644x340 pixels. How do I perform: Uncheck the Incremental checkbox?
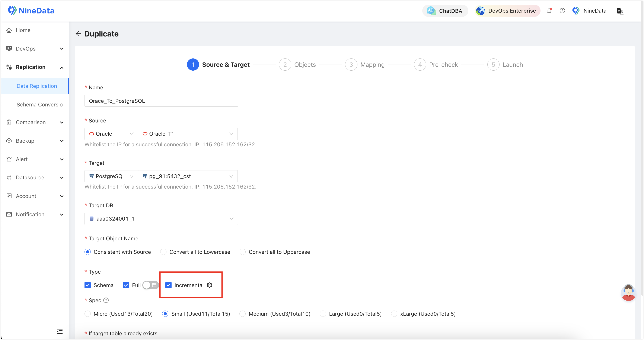(x=169, y=285)
